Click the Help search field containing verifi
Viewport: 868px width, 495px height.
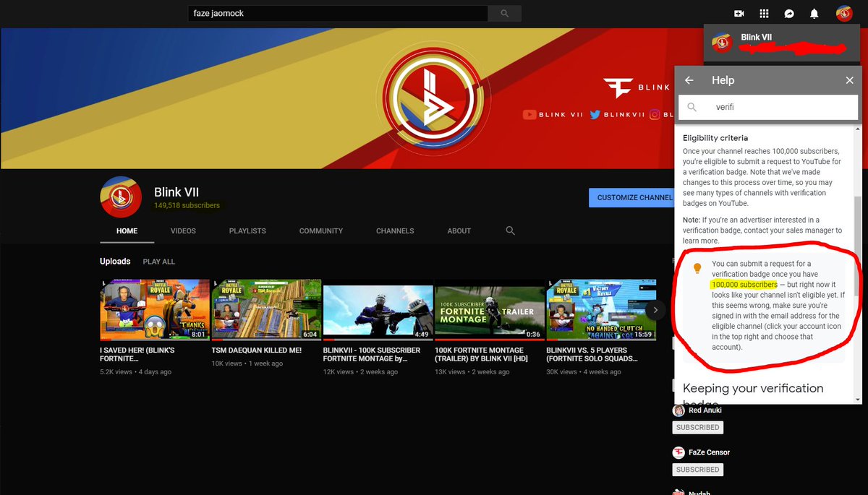768,107
